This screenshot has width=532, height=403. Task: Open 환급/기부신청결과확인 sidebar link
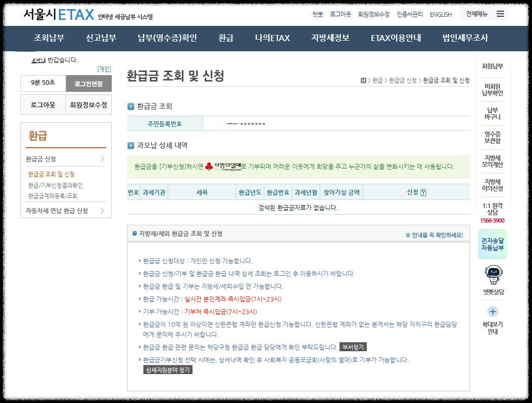coord(55,185)
